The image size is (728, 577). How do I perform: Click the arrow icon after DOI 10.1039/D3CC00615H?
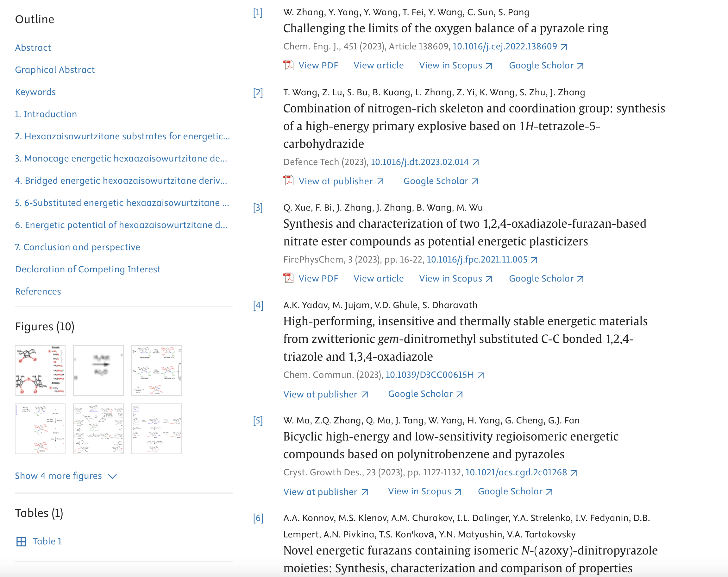pyautogui.click(x=481, y=375)
